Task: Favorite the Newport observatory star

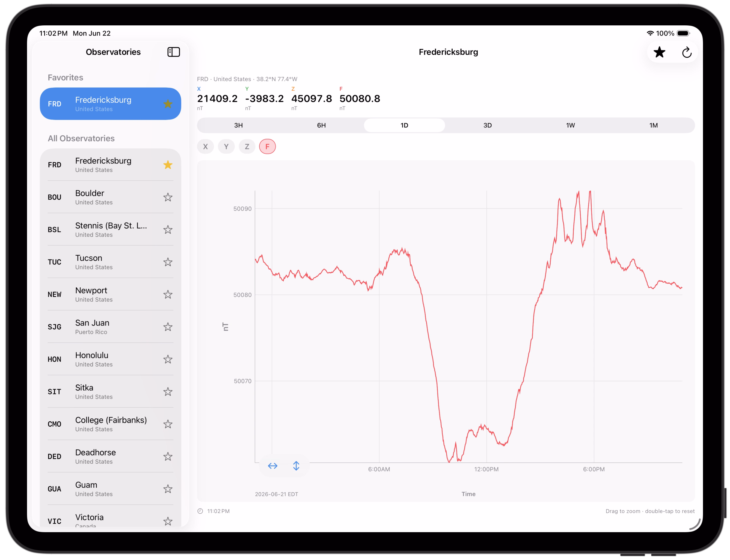Action: [x=168, y=294]
